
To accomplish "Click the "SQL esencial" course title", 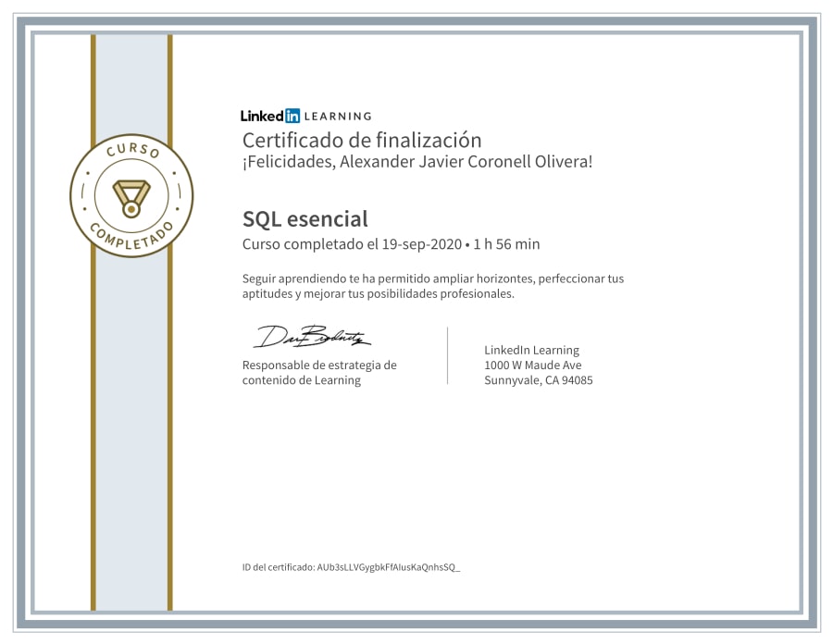I will coord(305,219).
